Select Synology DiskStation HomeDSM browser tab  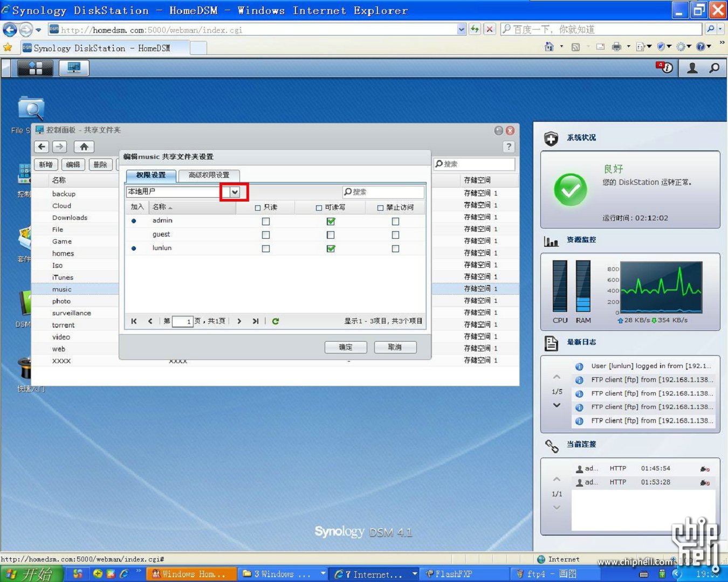click(x=105, y=48)
